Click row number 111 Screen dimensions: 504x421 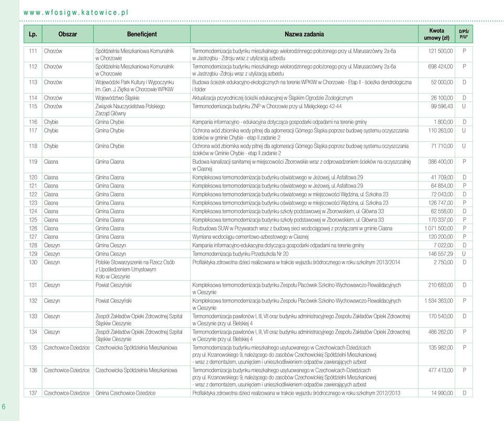tap(33, 51)
